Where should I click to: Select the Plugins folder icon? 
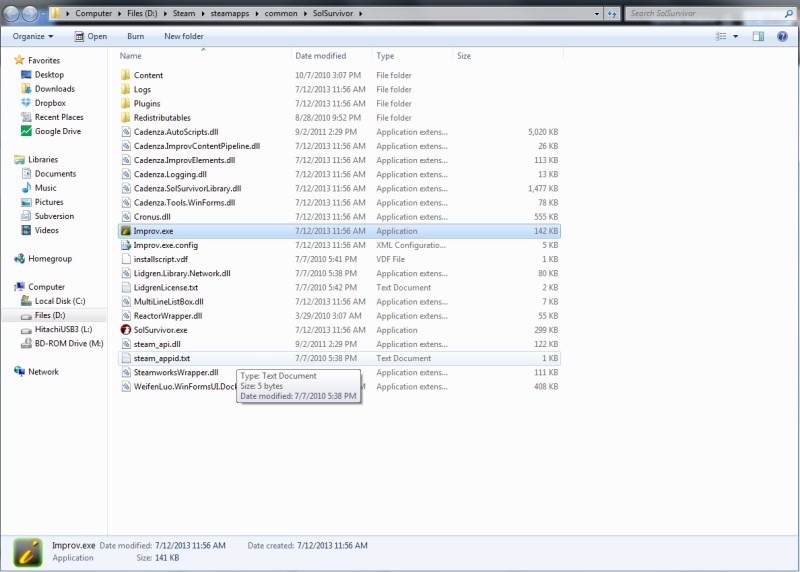point(126,104)
